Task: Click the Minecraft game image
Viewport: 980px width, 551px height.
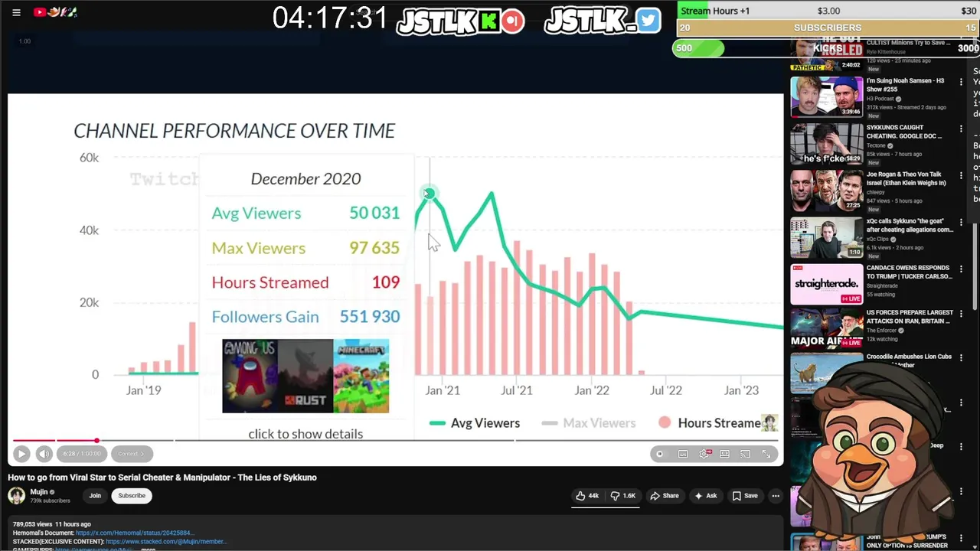Action: 361,377
